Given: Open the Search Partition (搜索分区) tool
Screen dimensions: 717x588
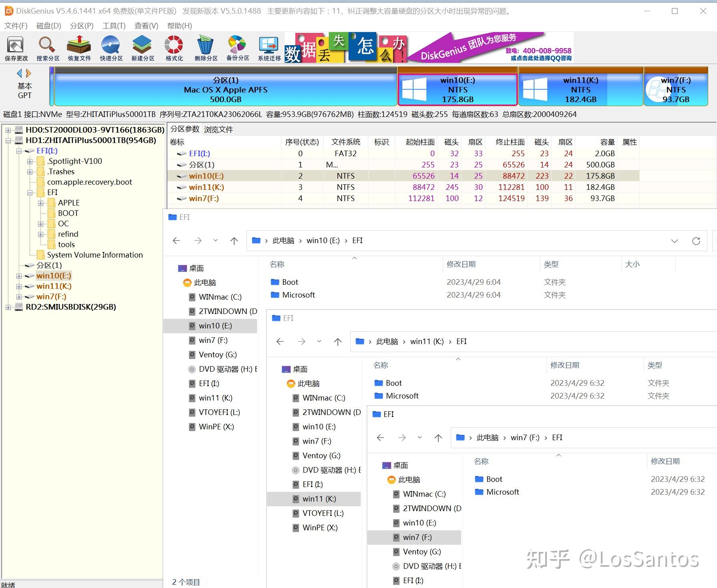Looking at the screenshot, I should pyautogui.click(x=48, y=48).
